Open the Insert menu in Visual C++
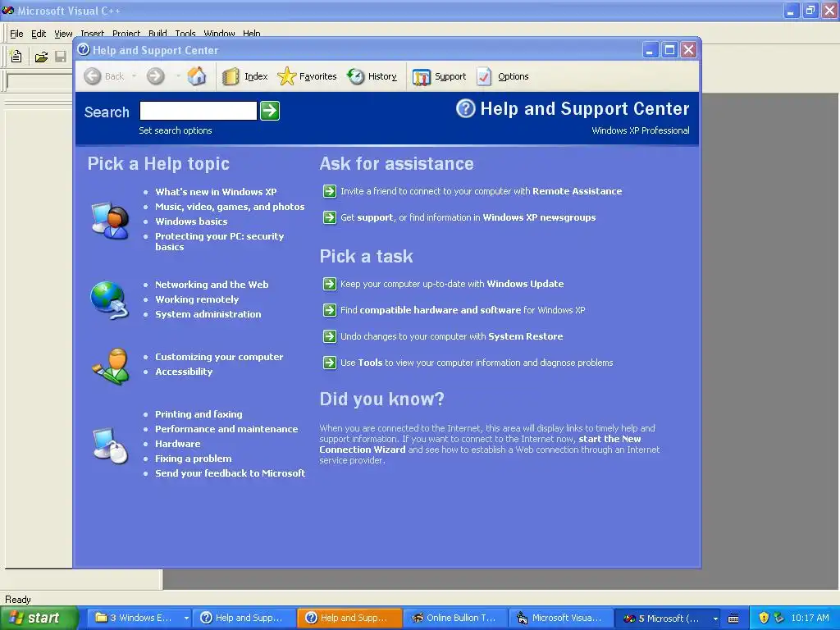Image resolution: width=840 pixels, height=630 pixels. pyautogui.click(x=92, y=34)
